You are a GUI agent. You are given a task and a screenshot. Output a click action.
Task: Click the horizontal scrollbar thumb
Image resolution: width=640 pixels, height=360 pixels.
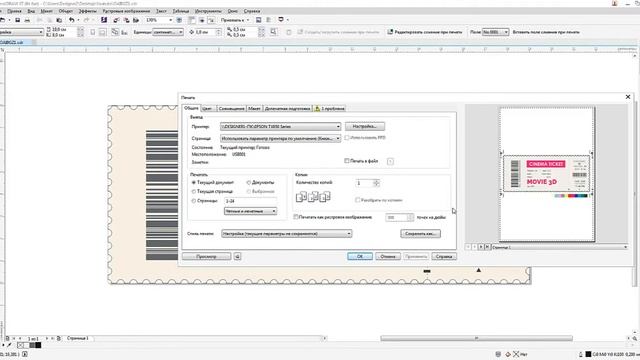[476, 338]
